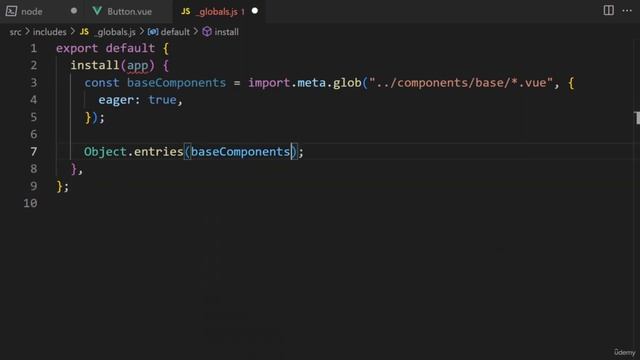
Task: Open the src breadcrumb
Action: click(15, 32)
